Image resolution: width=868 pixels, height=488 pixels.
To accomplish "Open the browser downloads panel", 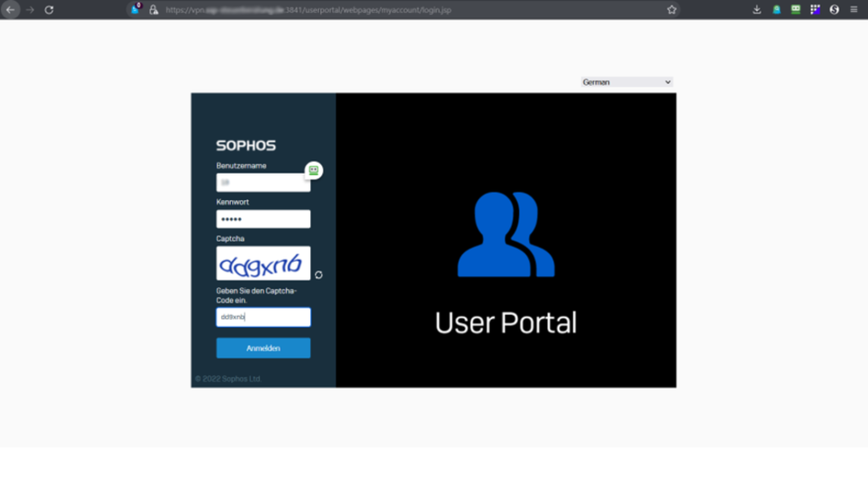I will (x=757, y=10).
